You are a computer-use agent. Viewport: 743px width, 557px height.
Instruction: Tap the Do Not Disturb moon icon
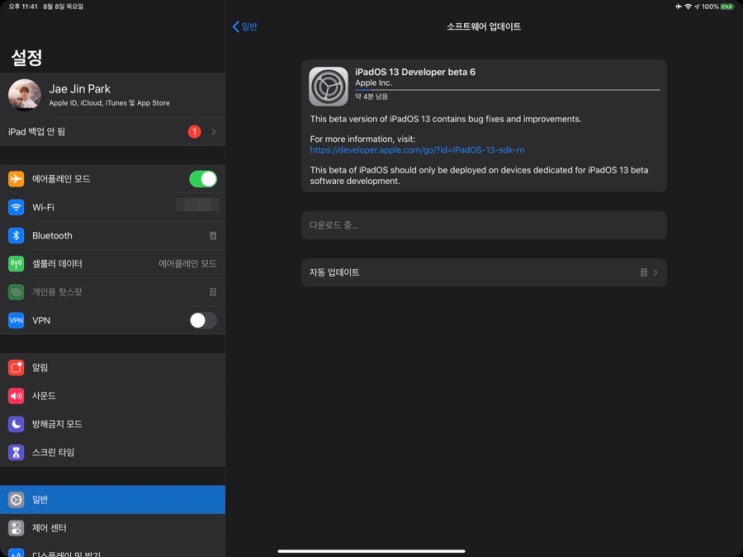tap(16, 424)
